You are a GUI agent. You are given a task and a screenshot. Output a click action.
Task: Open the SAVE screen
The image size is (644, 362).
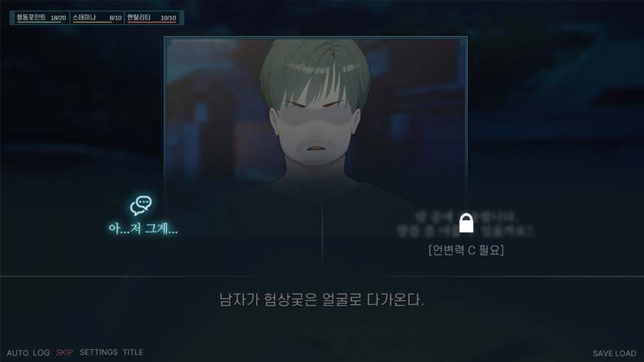click(603, 353)
